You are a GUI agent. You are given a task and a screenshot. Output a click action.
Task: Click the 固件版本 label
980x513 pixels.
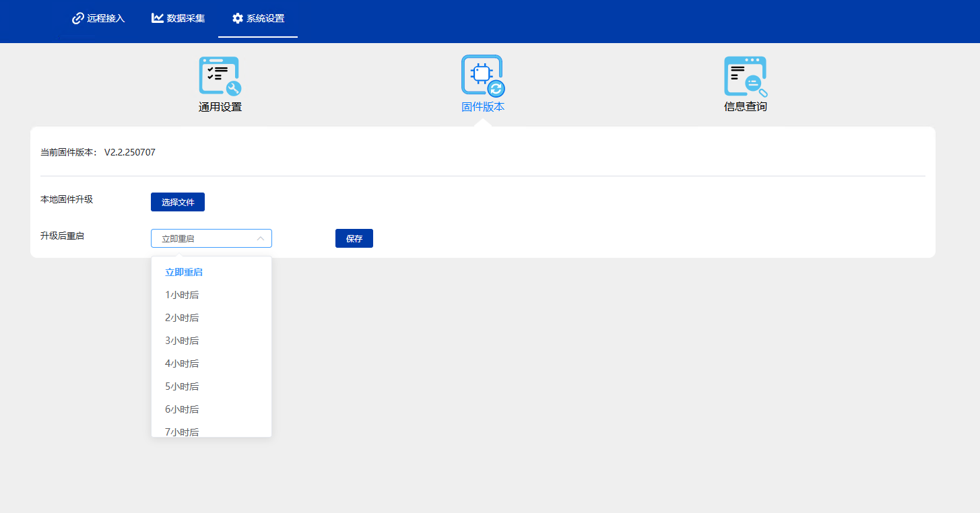click(x=483, y=106)
